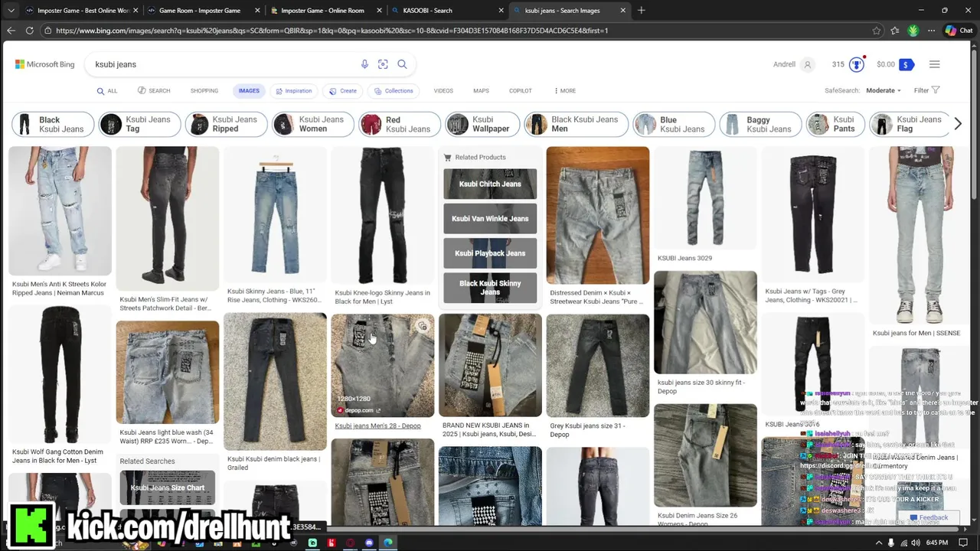Screen dimensions: 980x551
Task: Select the Red Ksubi Jeans chip
Action: (x=400, y=124)
